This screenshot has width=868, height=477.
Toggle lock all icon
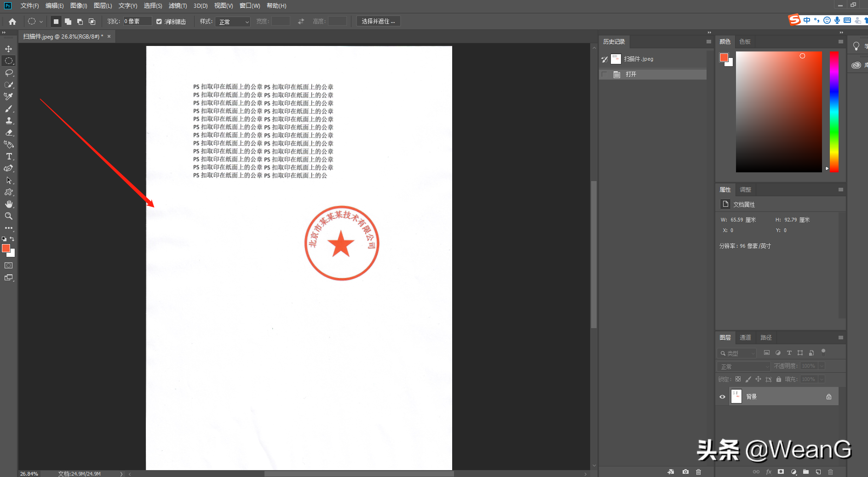tap(779, 379)
